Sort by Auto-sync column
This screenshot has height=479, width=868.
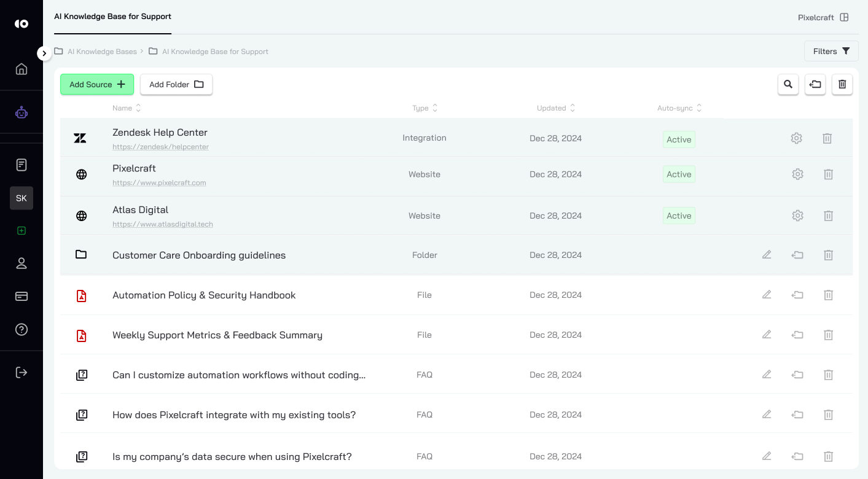pos(679,108)
